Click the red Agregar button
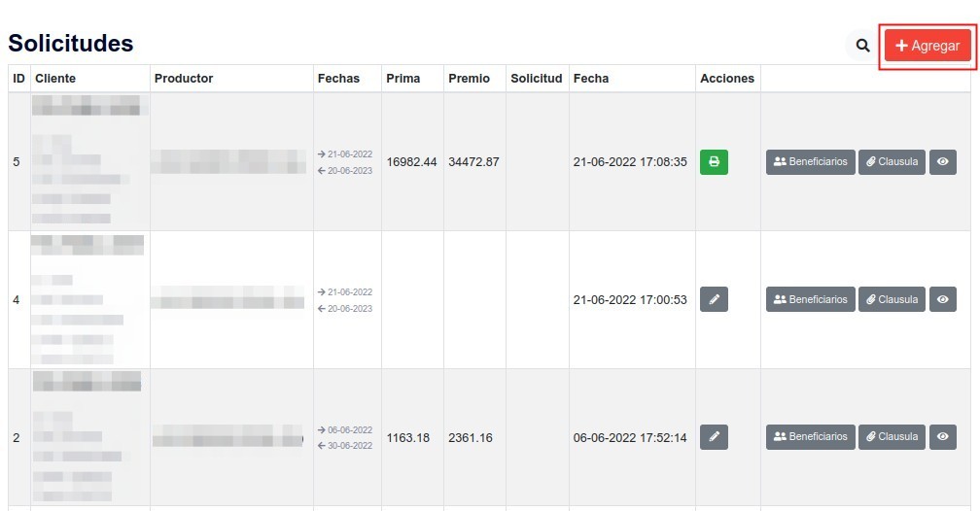The width and height of the screenshot is (980, 511). point(927,46)
